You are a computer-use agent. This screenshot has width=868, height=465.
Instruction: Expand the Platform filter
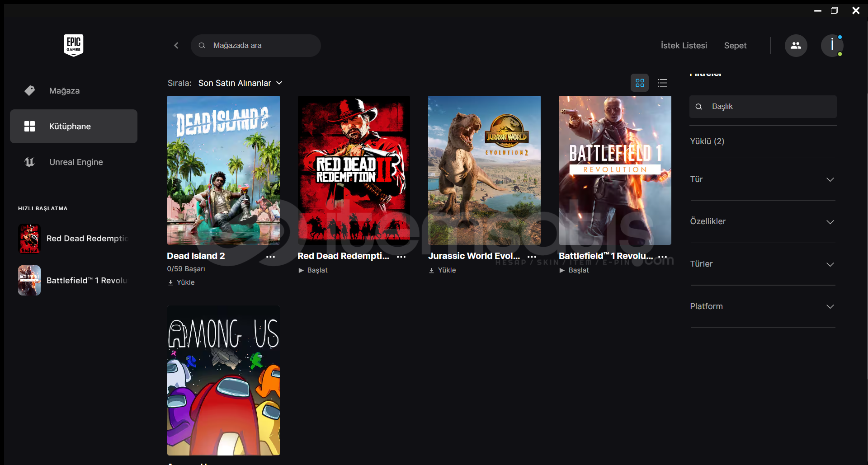coord(762,306)
